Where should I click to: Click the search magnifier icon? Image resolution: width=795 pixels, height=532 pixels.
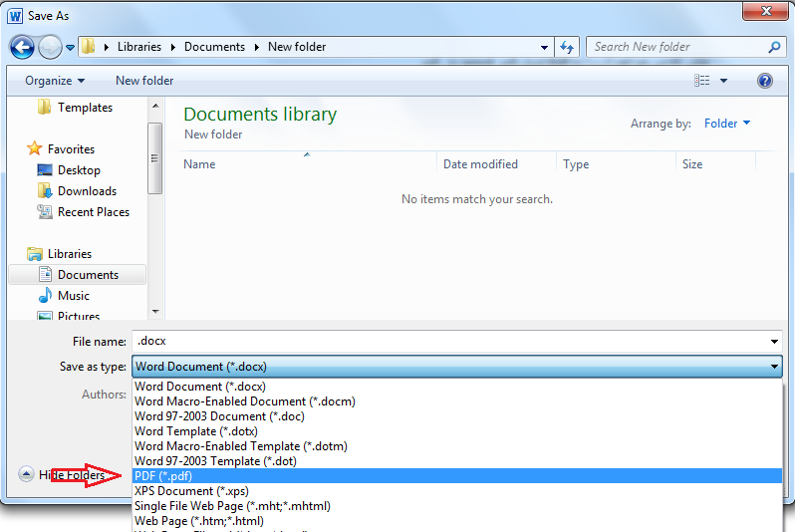(774, 47)
